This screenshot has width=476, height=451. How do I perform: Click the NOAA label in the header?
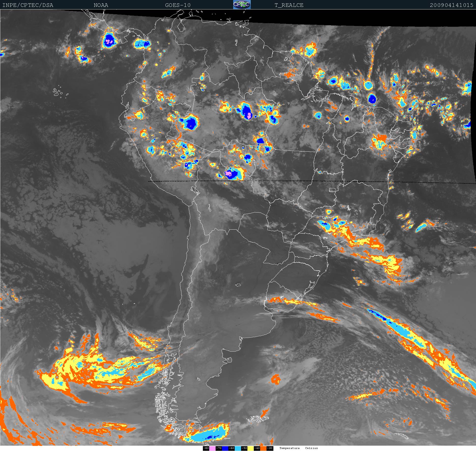(x=101, y=5)
